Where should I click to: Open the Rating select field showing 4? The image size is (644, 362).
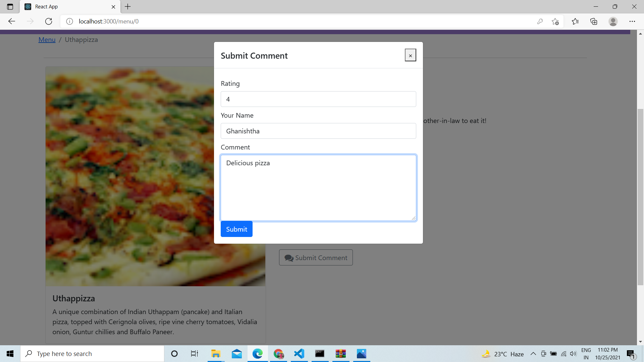[x=318, y=99]
